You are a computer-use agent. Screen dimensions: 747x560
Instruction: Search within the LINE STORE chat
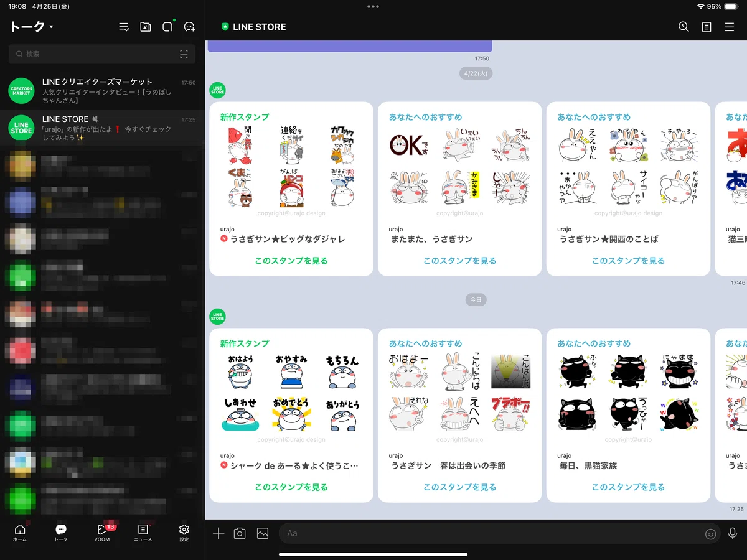tap(684, 27)
